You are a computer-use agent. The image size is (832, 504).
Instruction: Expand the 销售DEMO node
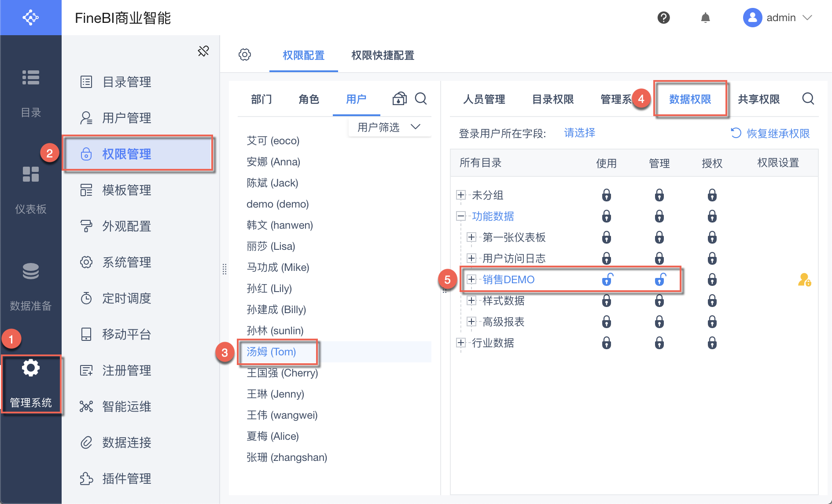point(471,279)
